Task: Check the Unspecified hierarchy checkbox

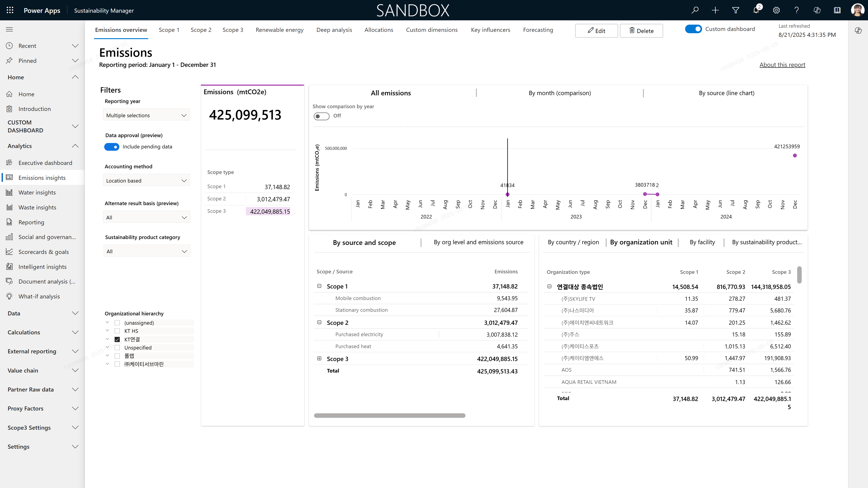Action: (x=117, y=347)
